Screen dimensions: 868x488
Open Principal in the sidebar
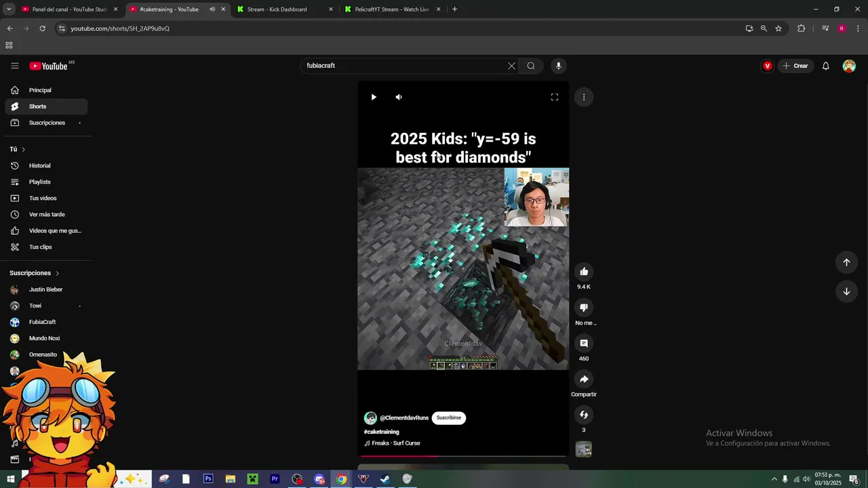(46, 90)
